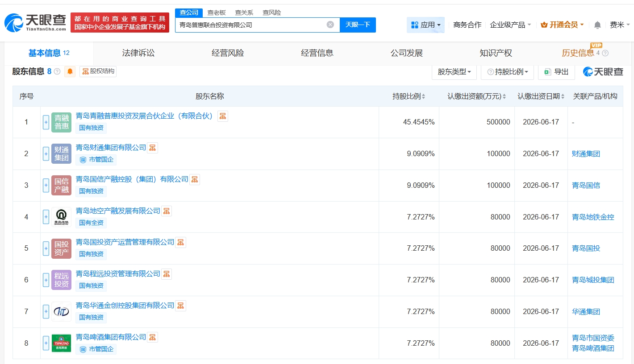Expand row 8 shareholder 青岛啤酒集团 details

click(46, 343)
